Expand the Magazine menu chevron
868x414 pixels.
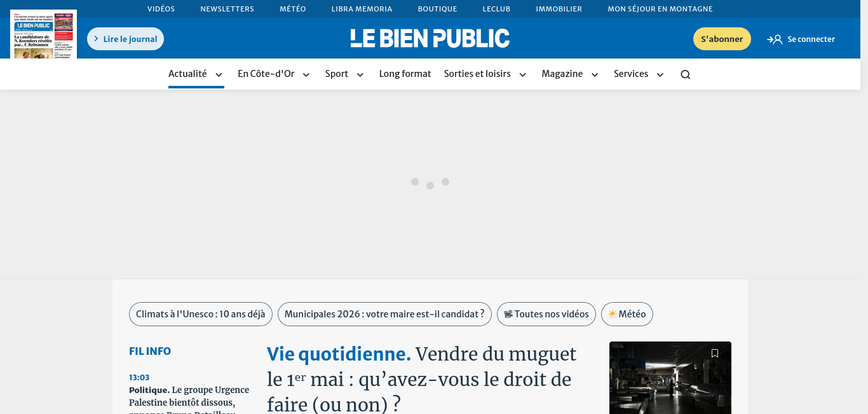tap(595, 75)
